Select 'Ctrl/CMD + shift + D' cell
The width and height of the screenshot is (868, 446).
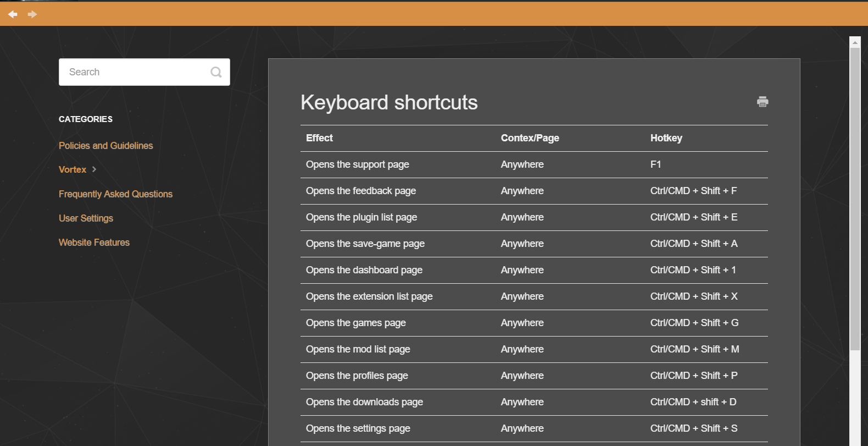point(693,402)
